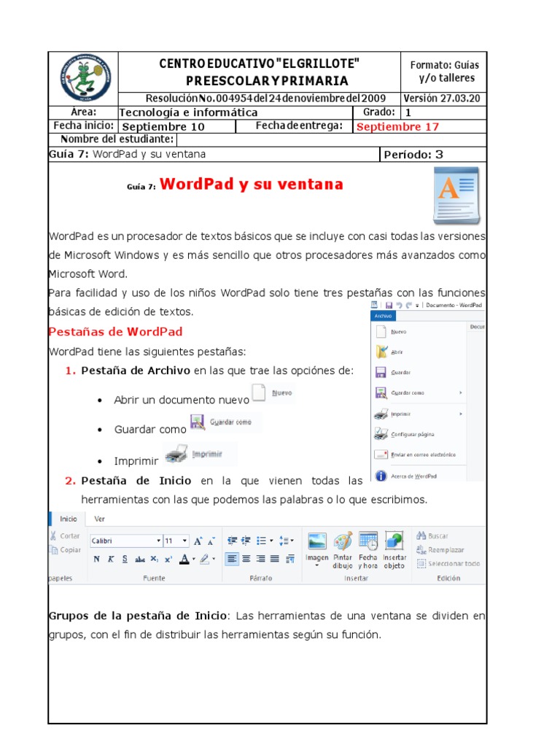Expand the Guardar como submenu arrow
The image size is (560, 747).
click(x=461, y=393)
